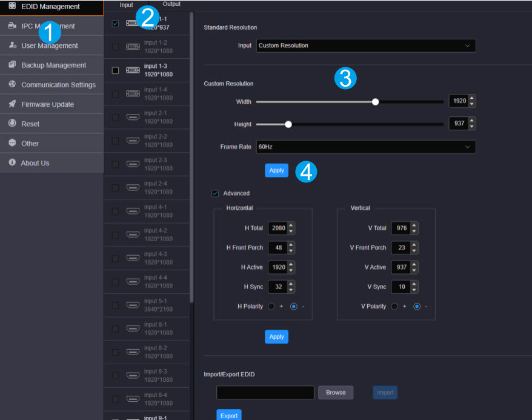The width and height of the screenshot is (532, 420).
Task: Select the input 1-3 DVI connector icon
Action: point(133,70)
